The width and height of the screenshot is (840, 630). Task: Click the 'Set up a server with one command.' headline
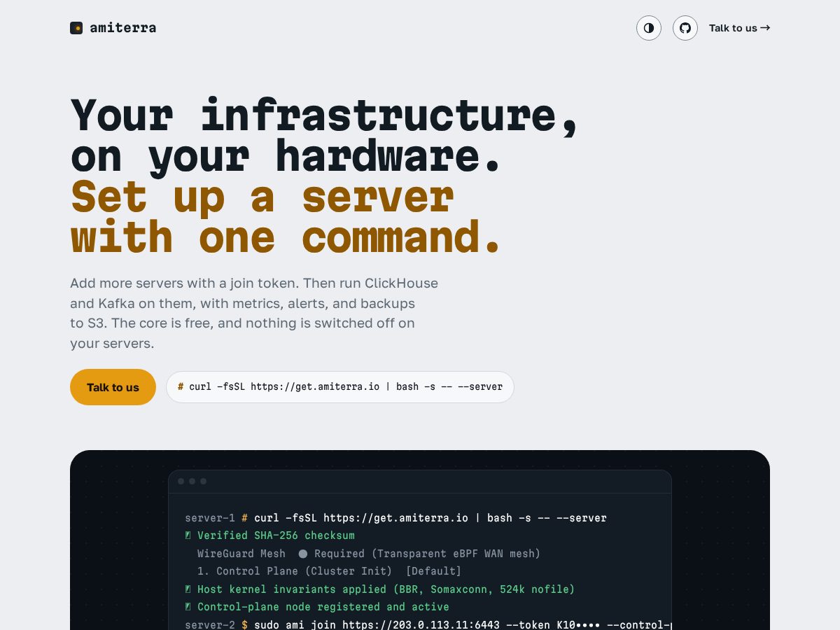click(x=286, y=217)
